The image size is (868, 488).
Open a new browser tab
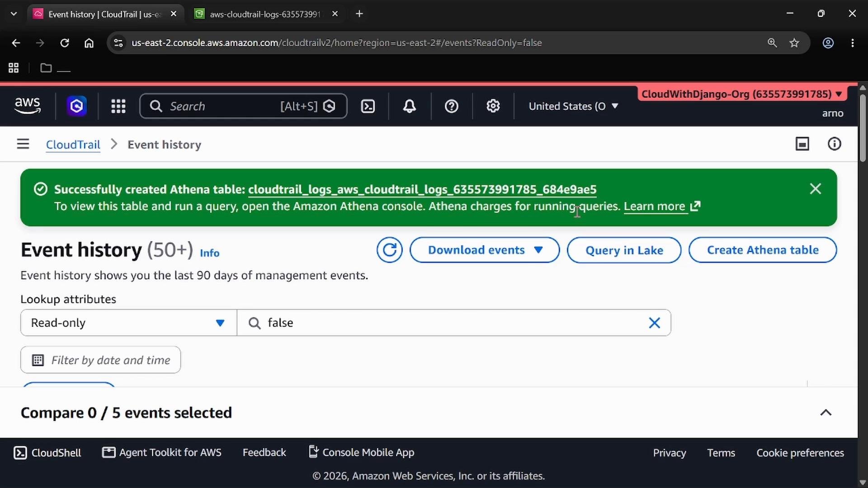pyautogui.click(x=359, y=14)
